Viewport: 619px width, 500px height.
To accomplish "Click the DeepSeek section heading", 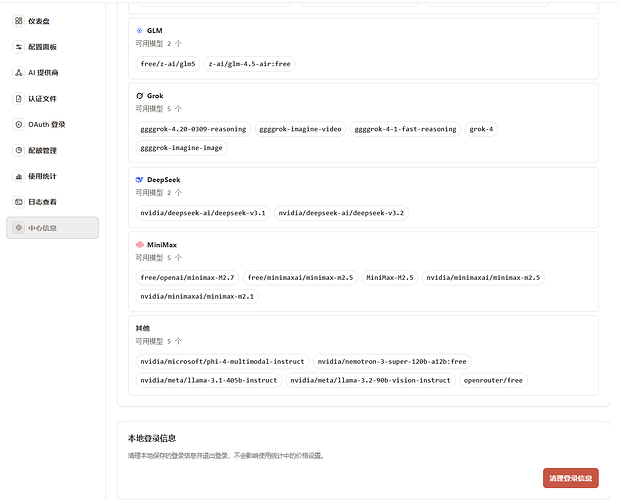I will click(163, 180).
